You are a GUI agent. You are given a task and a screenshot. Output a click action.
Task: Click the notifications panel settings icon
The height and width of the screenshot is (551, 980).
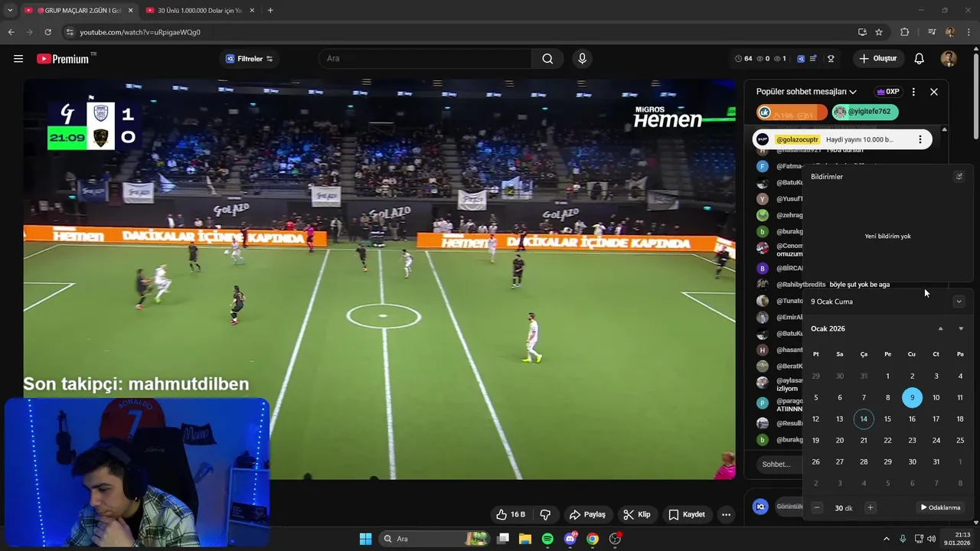coord(959,177)
